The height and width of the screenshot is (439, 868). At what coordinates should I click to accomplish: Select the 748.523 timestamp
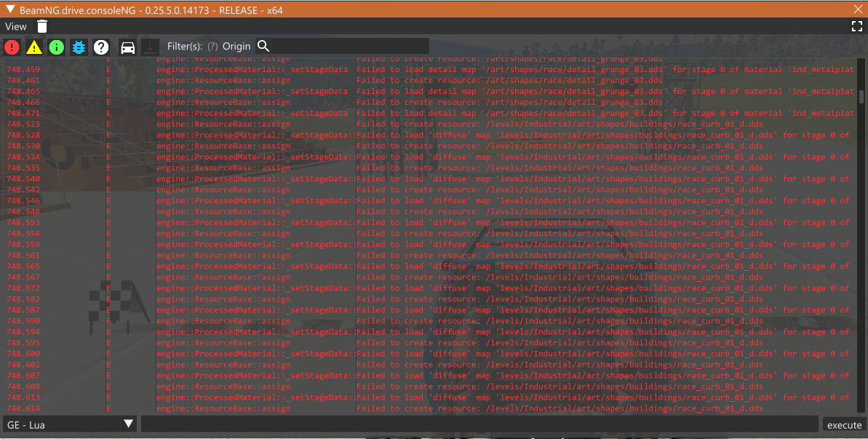pyautogui.click(x=23, y=124)
